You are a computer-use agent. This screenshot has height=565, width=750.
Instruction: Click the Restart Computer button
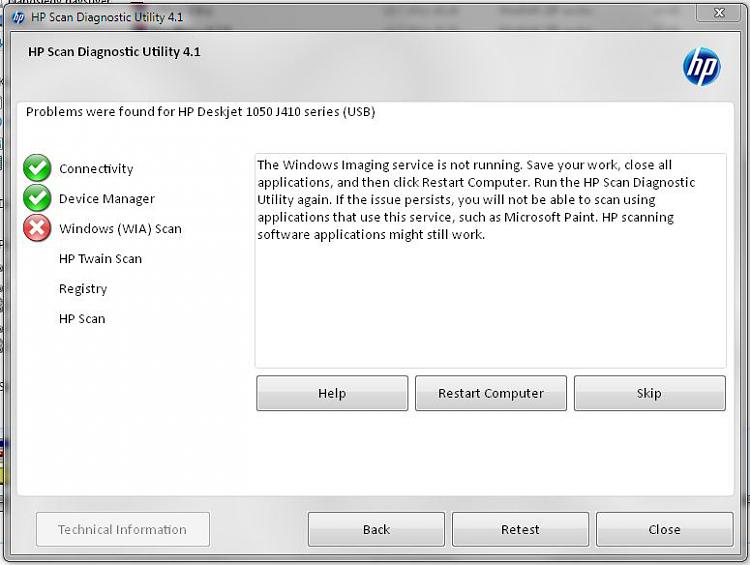491,393
